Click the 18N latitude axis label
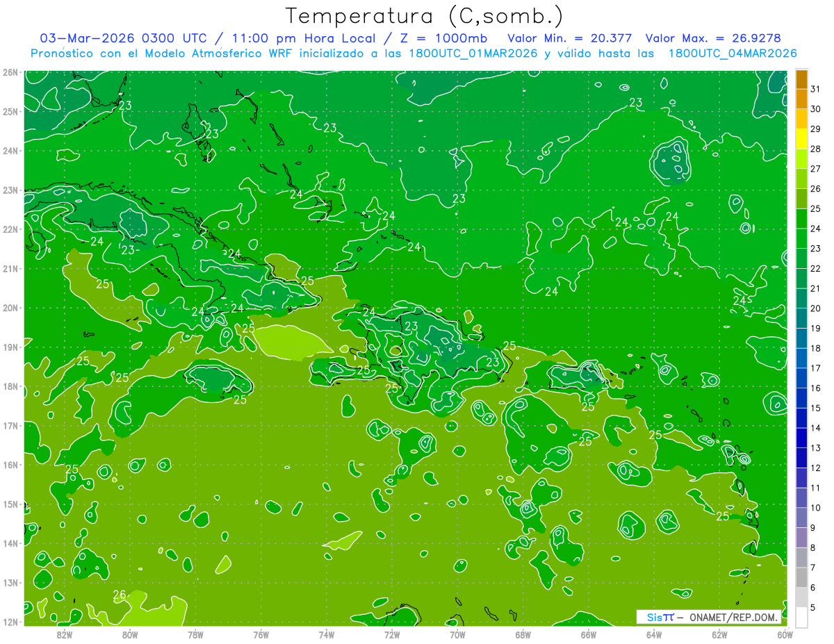The width and height of the screenshot is (834, 644). point(10,386)
